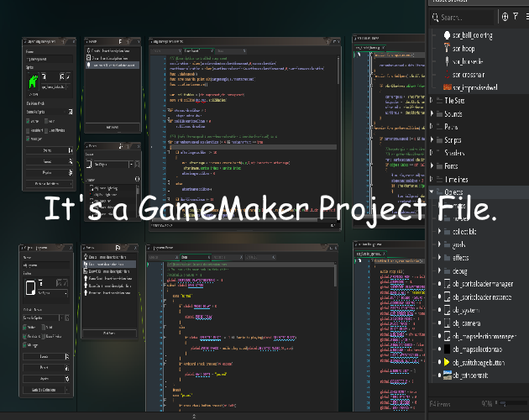Select the spr_crosshair sprite icon
This screenshot has height=420, width=529.
[x=447, y=74]
